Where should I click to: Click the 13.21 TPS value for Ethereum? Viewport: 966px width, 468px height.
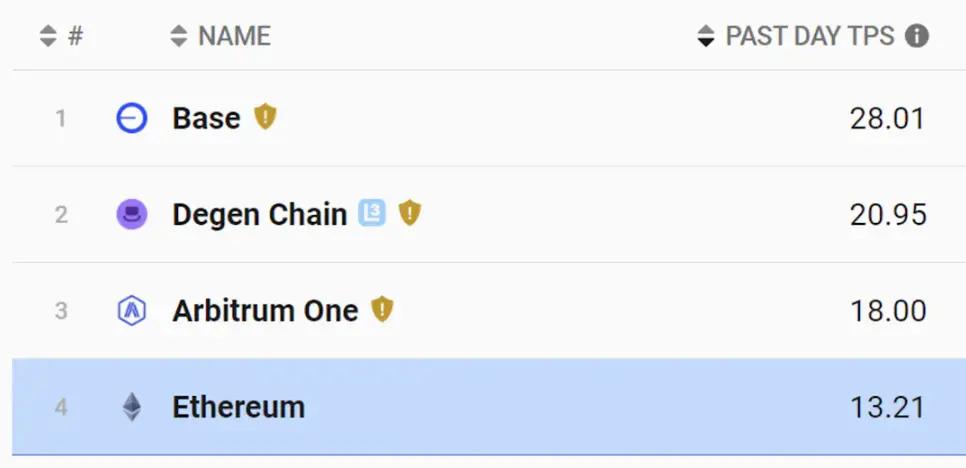(887, 407)
